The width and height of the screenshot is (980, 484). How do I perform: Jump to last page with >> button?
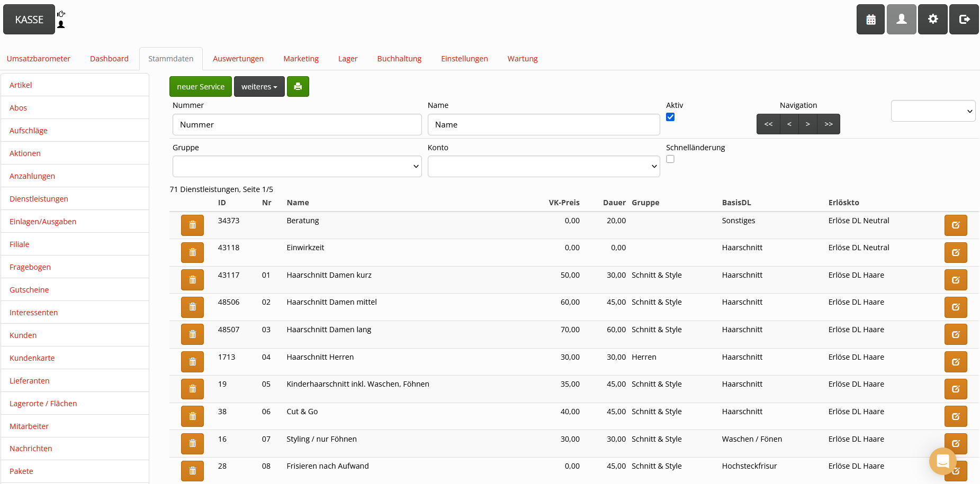(829, 124)
